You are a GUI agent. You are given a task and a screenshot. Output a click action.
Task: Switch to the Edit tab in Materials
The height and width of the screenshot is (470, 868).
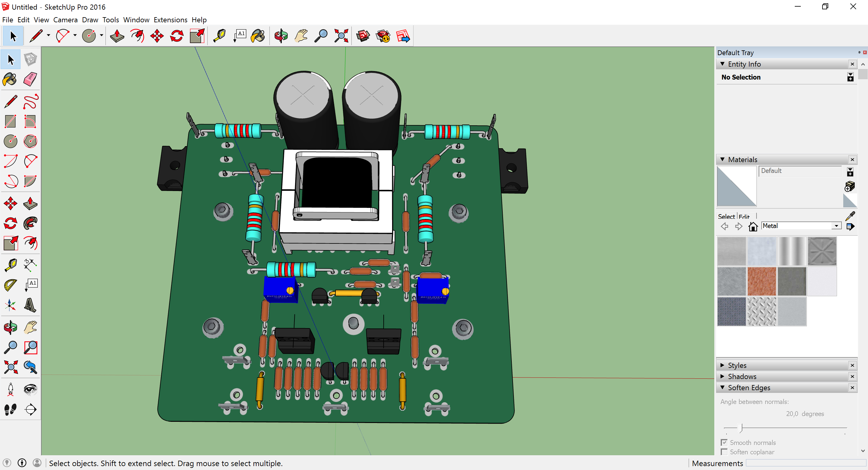pos(744,216)
